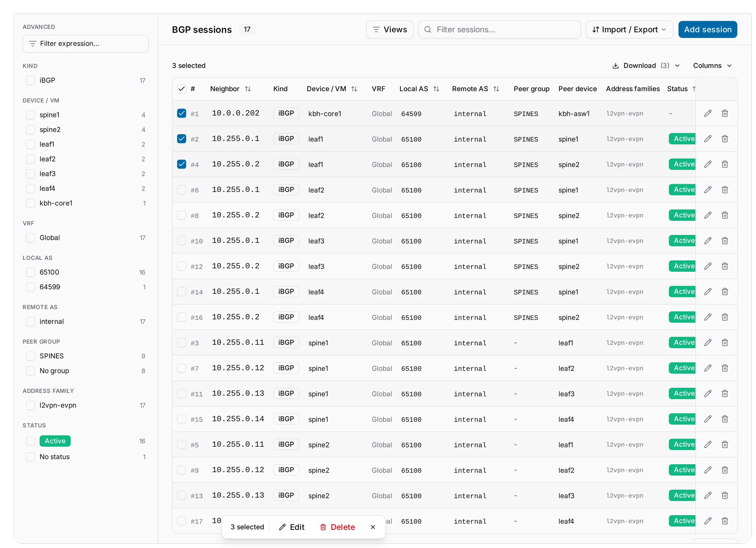The width and height of the screenshot is (756, 548).
Task: Click neighbor 10.0.0.202 cell
Action: 236,113
